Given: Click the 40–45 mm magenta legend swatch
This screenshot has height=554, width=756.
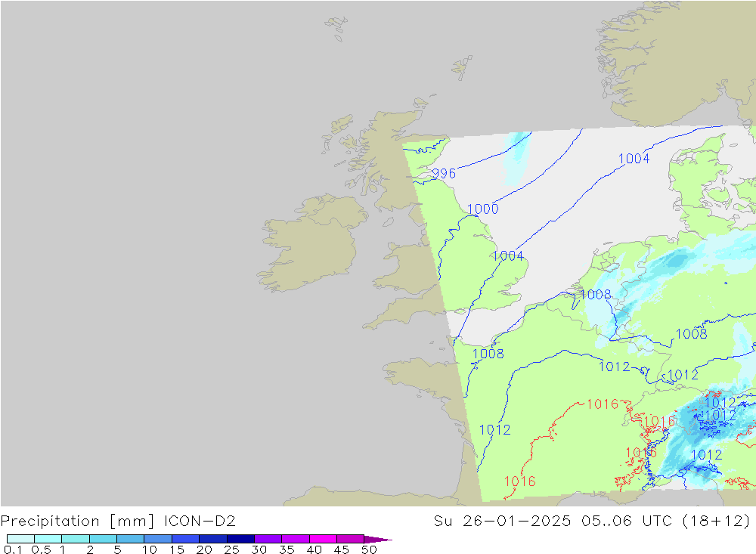Looking at the screenshot, I should pos(323,539).
